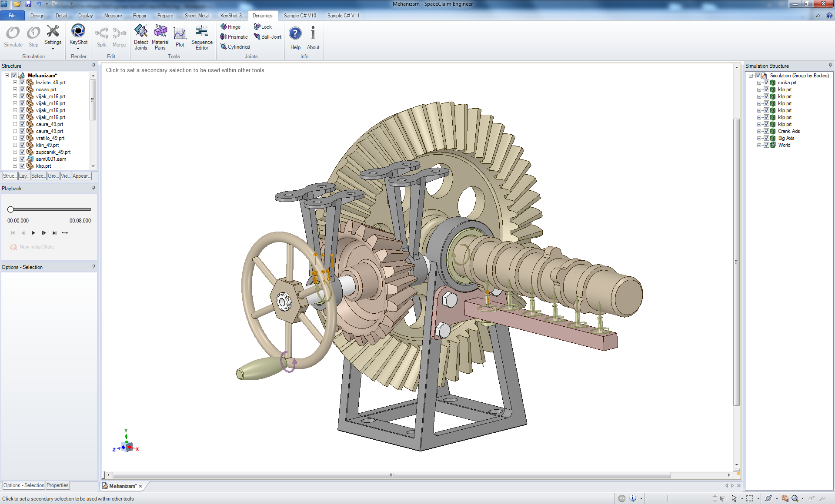This screenshot has width=835, height=504.
Task: Uncheck zupcanik_49.prt in the Structure tree
Action: [x=22, y=152]
